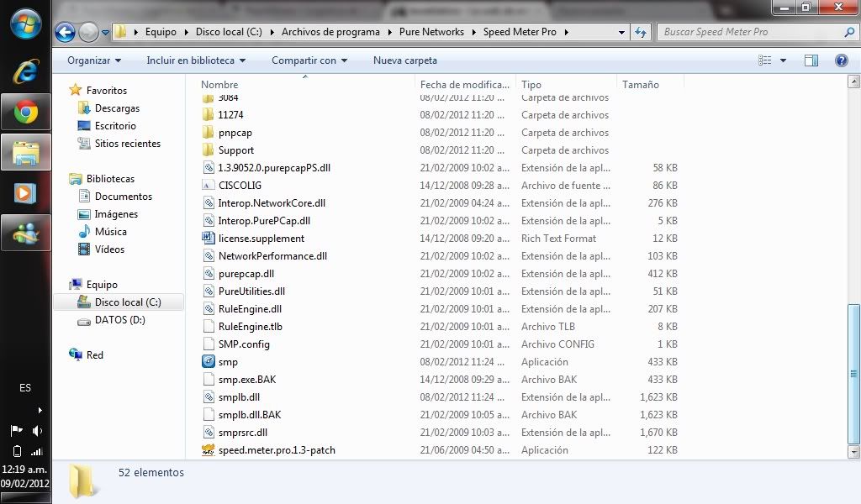This screenshot has height=504, width=861.
Task: Select the 11274 folder icon
Action: (x=209, y=114)
